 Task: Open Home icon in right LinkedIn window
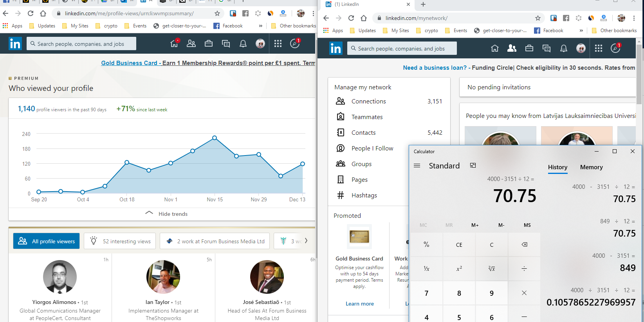click(495, 48)
